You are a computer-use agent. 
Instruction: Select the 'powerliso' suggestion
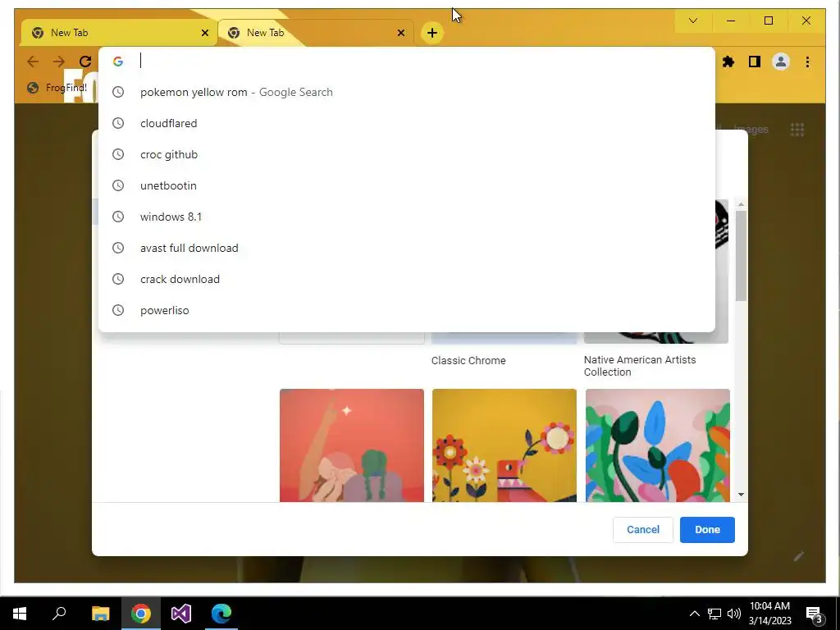(407, 309)
